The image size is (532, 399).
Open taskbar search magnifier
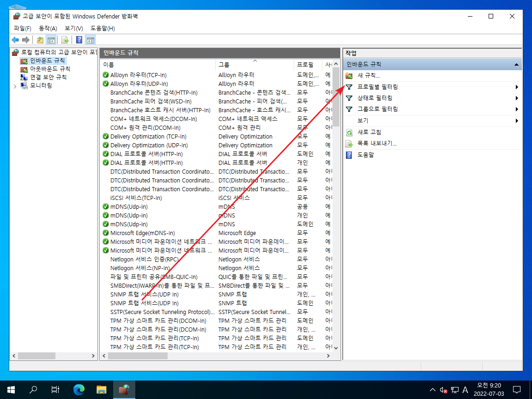pos(33,389)
